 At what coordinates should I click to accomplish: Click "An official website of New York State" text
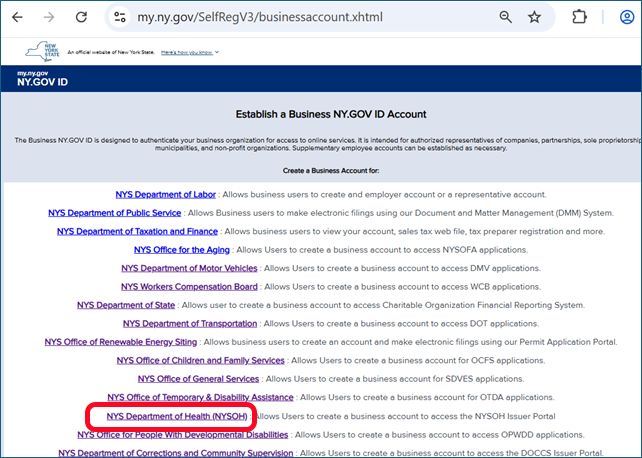pyautogui.click(x=111, y=52)
